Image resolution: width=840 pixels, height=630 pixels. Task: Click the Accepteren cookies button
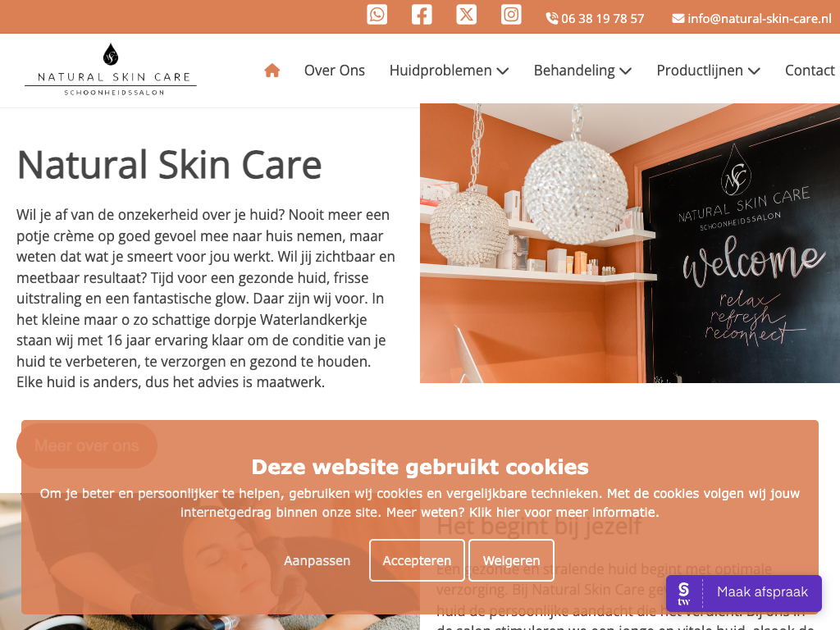(x=417, y=560)
